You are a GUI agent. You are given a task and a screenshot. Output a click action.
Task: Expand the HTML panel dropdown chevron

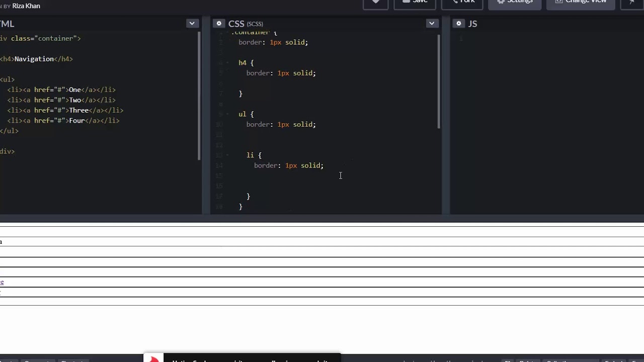pos(192,24)
